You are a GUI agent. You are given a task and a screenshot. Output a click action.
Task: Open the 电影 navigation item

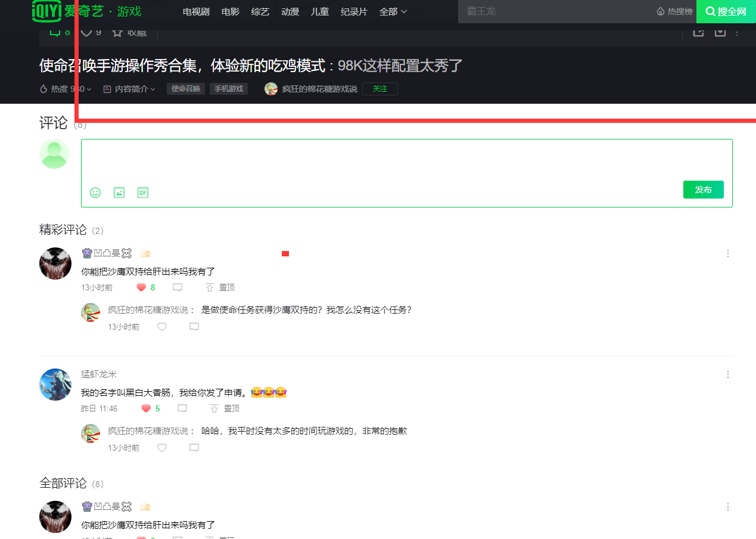pos(231,11)
